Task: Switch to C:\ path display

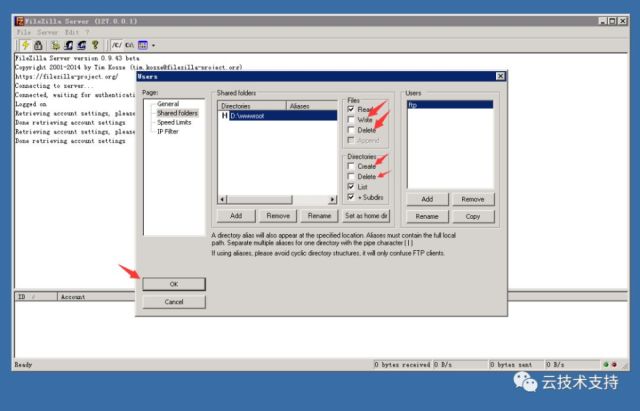Action: pyautogui.click(x=129, y=45)
